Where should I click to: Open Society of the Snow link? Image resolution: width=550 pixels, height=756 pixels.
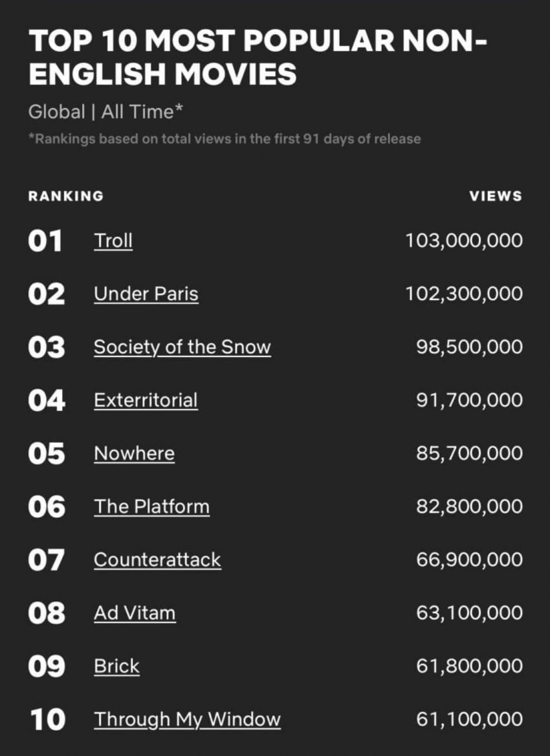[182, 347]
